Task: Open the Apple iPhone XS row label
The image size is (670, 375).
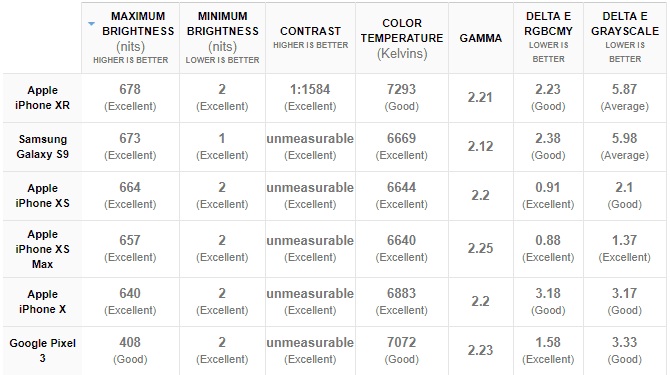Action: pyautogui.click(x=42, y=196)
